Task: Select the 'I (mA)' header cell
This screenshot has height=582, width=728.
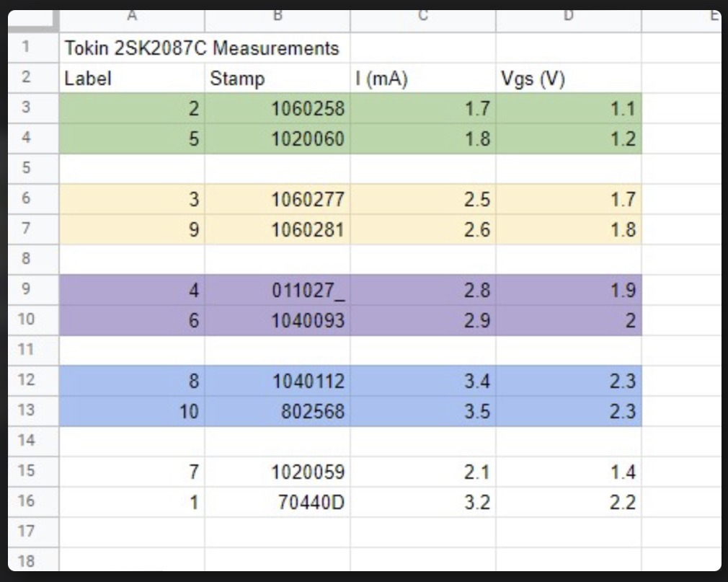Action: [x=423, y=78]
